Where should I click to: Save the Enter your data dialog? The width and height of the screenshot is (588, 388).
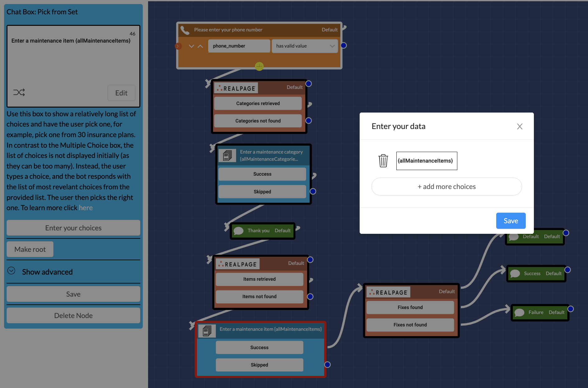[x=511, y=220]
